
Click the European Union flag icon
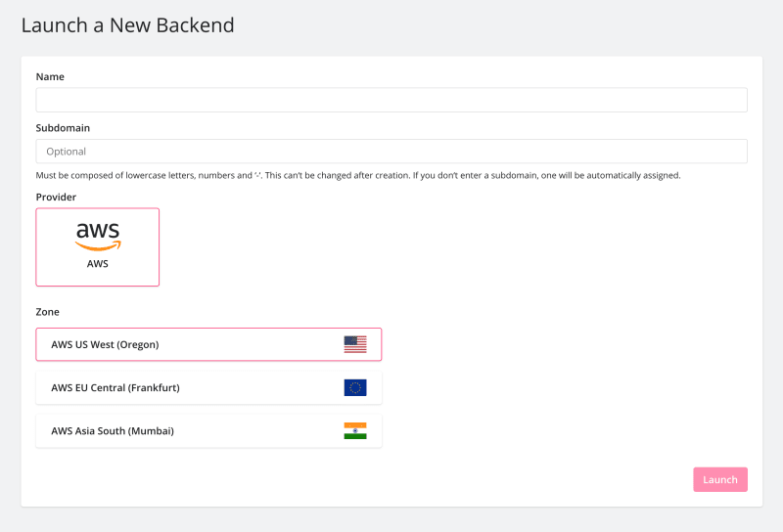pyautogui.click(x=355, y=388)
